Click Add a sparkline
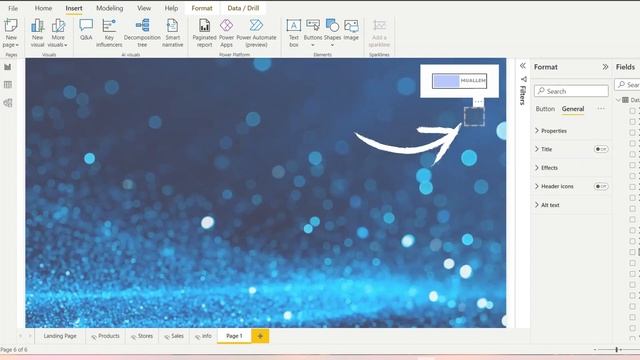Viewport: 640px width, 360px height. point(379,33)
